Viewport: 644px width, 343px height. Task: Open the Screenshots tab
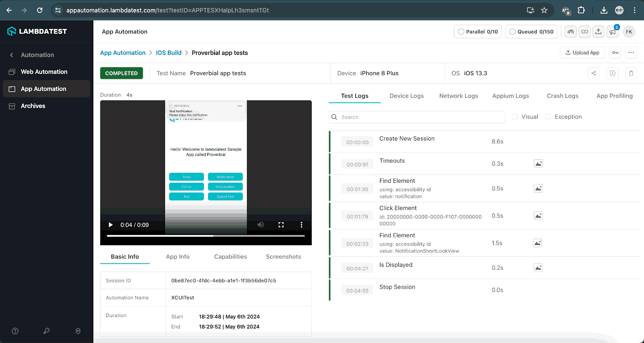pos(283,256)
